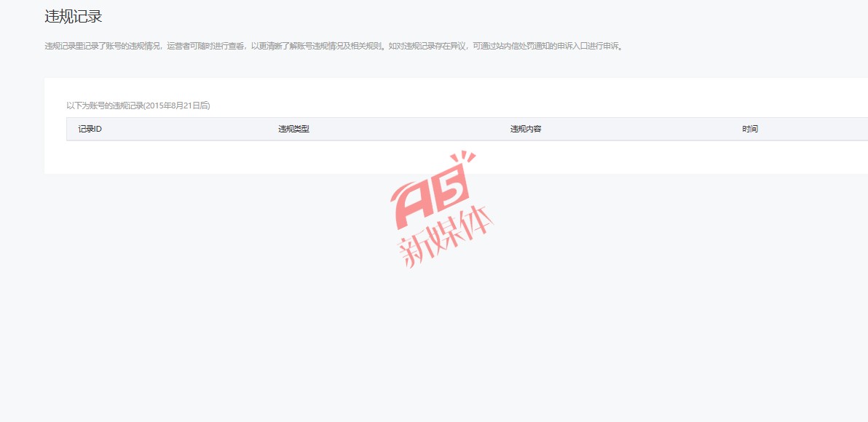Select the 时间 column header
The height and width of the screenshot is (422, 868).
tap(750, 130)
